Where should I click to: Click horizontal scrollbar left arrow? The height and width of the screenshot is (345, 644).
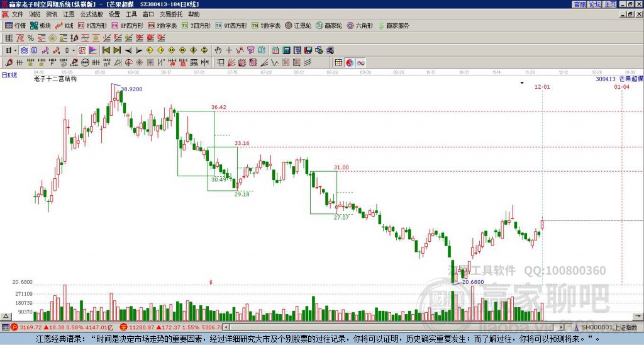coord(226,327)
